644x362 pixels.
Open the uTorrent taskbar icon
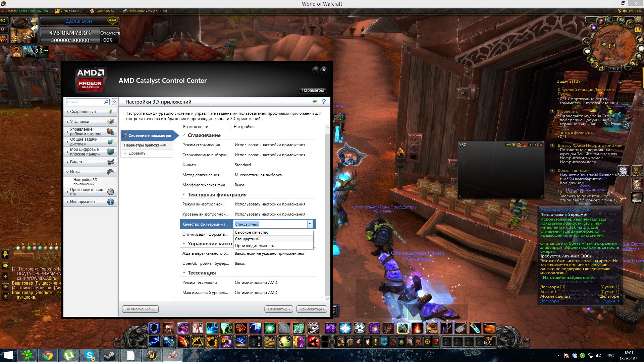(69, 355)
